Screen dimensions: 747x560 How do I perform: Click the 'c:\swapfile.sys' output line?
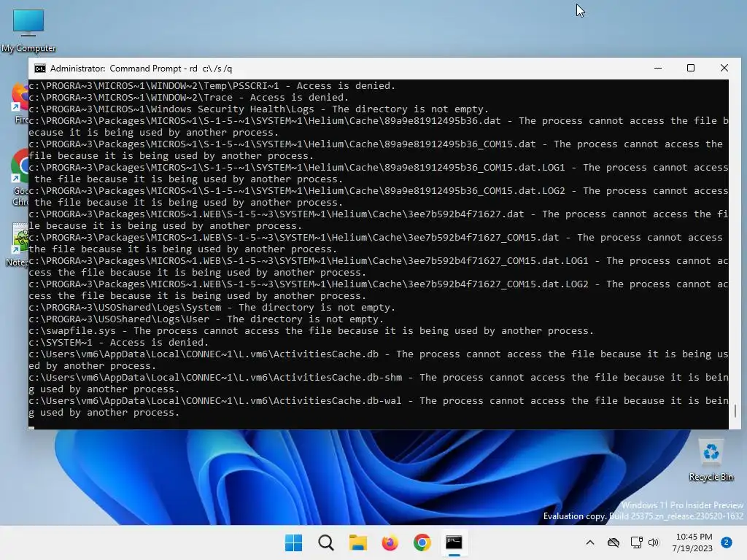coord(311,331)
